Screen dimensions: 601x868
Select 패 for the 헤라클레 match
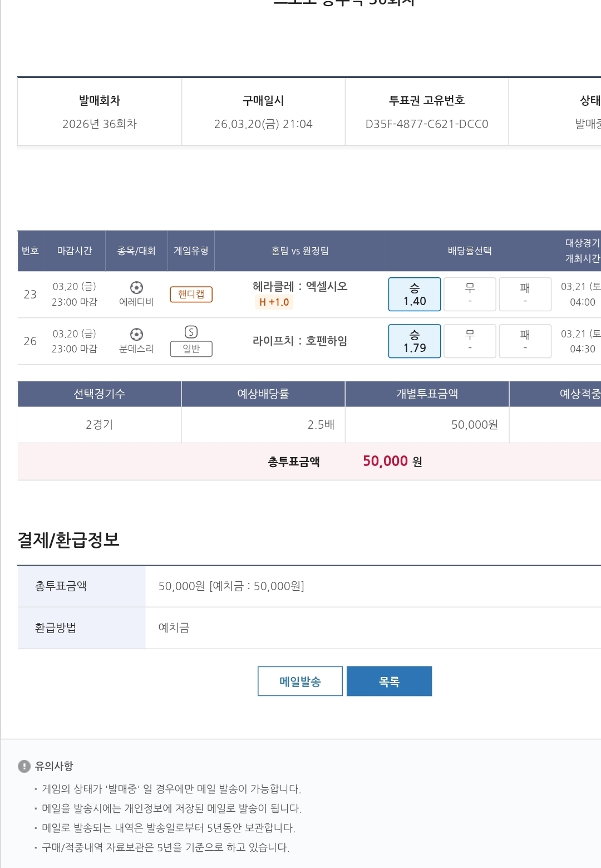tap(525, 295)
